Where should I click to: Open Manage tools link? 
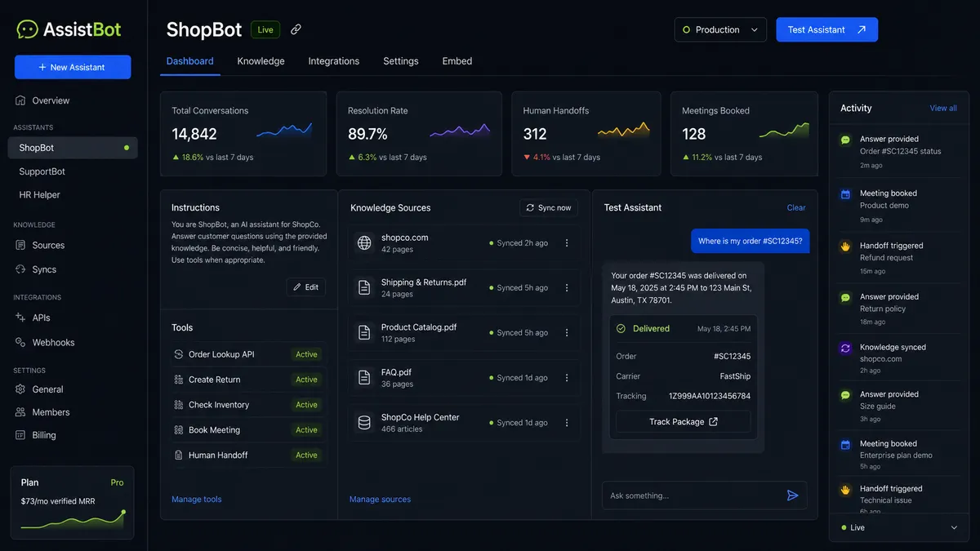(197, 500)
